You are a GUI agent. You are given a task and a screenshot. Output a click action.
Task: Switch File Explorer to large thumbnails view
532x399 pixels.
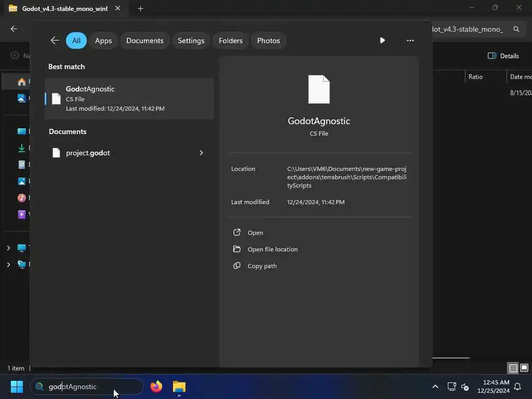(524, 368)
